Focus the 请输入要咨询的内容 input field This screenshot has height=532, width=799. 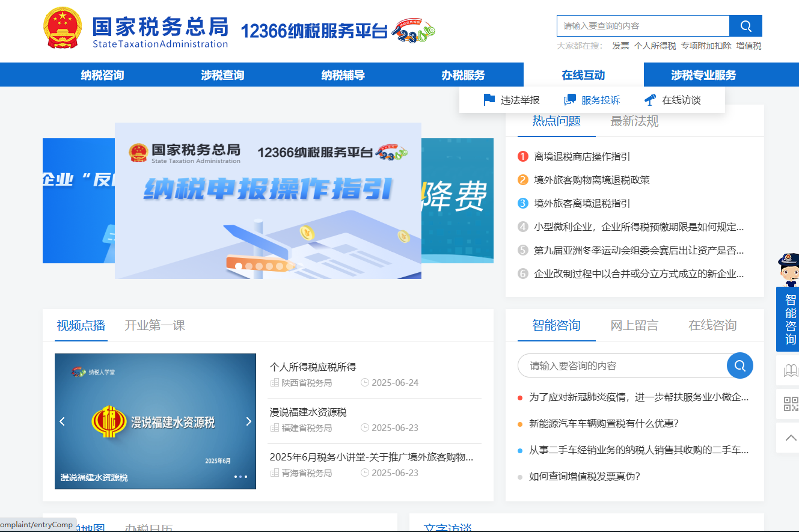click(623, 365)
